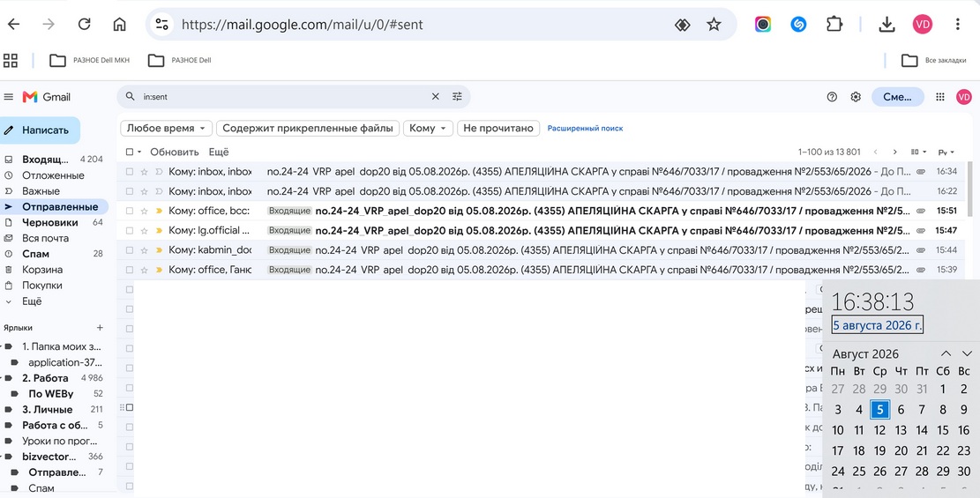Open Gmail settings gear

click(x=856, y=97)
